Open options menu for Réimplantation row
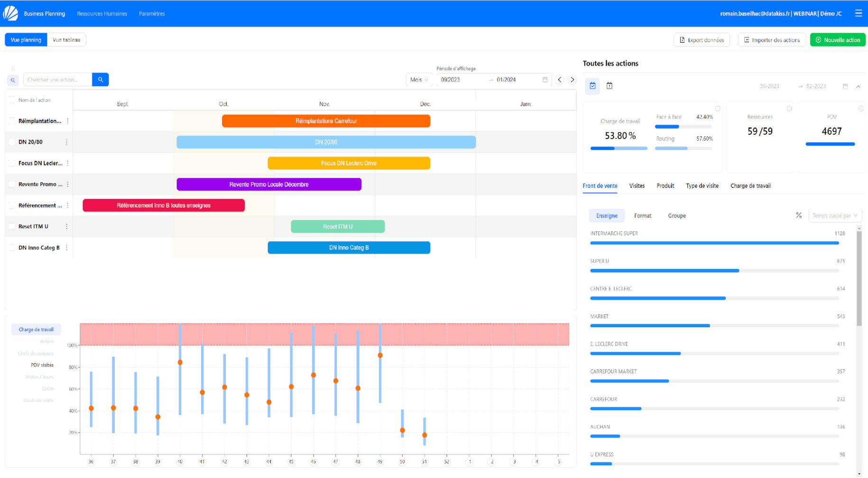868x478 pixels. [68, 121]
